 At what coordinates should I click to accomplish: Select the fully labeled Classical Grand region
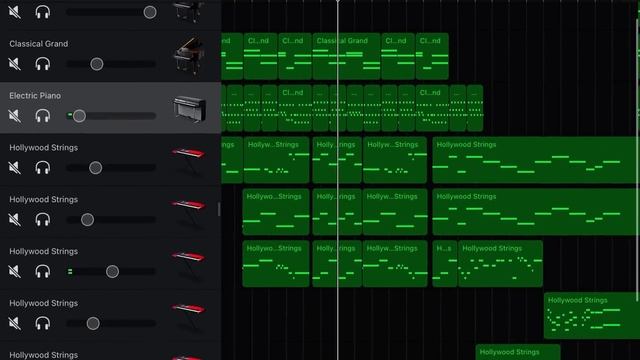[346, 56]
